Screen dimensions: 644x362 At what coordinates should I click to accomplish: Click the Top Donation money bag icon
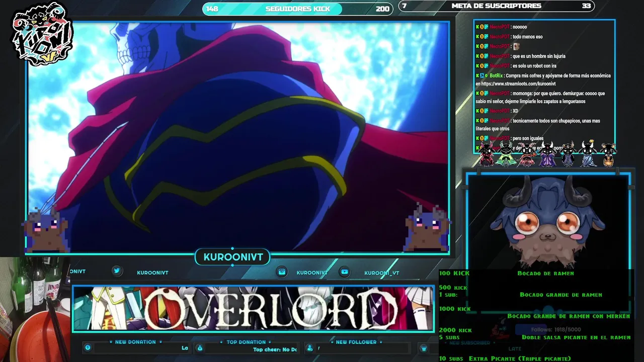click(x=199, y=347)
